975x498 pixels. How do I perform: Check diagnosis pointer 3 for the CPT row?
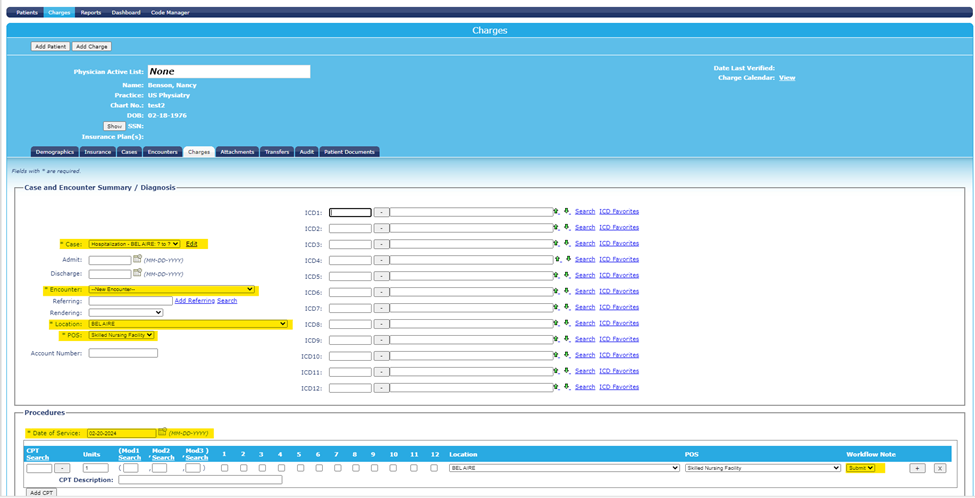(262, 468)
